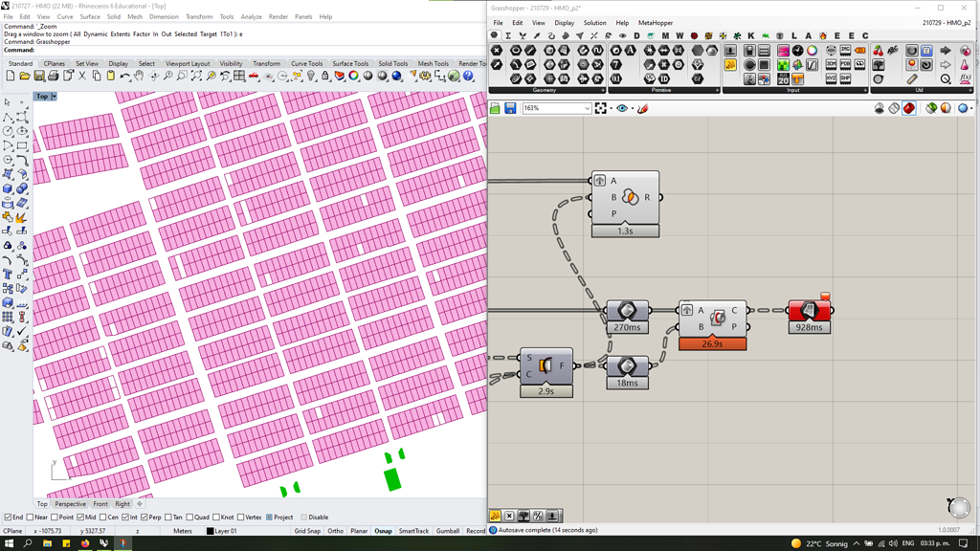Click the Undo arrow icon in Rhino
Screen dimensions: 980x551
[124, 77]
